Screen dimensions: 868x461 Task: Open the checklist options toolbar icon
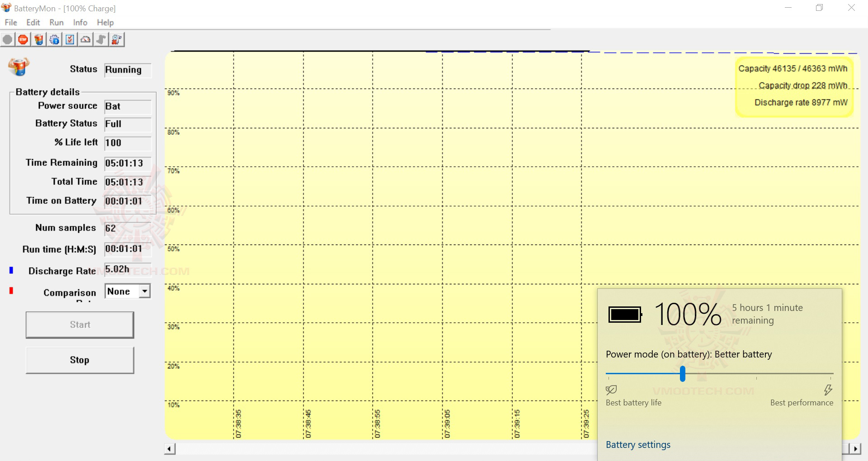tap(70, 40)
